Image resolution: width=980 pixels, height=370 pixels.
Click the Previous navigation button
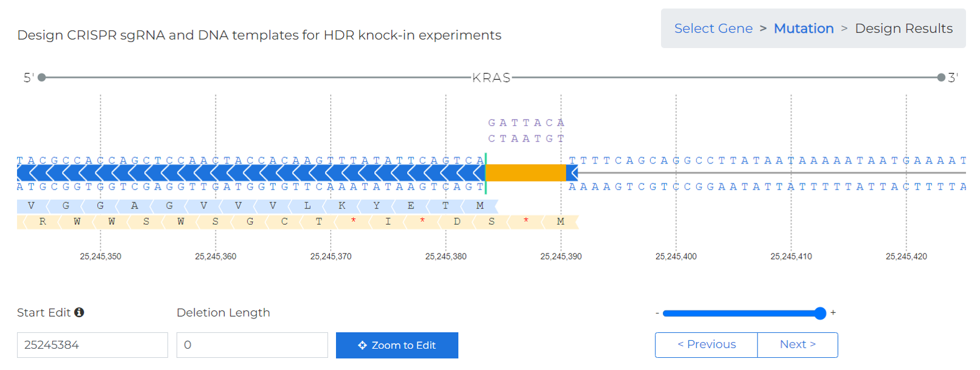click(x=706, y=345)
